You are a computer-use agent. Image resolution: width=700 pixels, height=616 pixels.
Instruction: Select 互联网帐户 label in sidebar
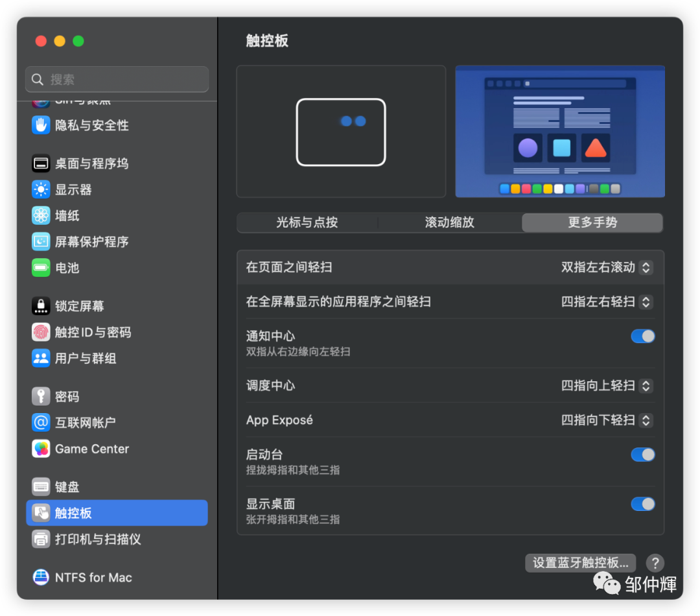click(86, 423)
